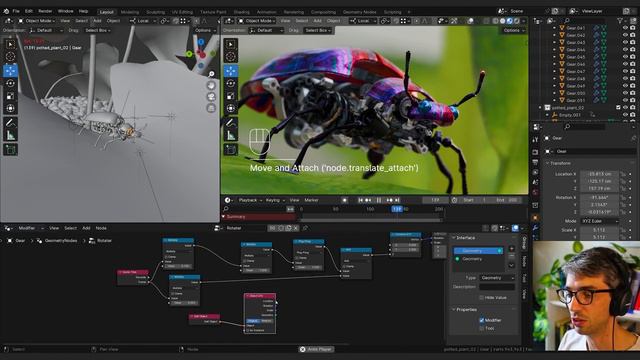
Task: Open Object Mode dropdown in left viewport
Action: pyautogui.click(x=36, y=20)
